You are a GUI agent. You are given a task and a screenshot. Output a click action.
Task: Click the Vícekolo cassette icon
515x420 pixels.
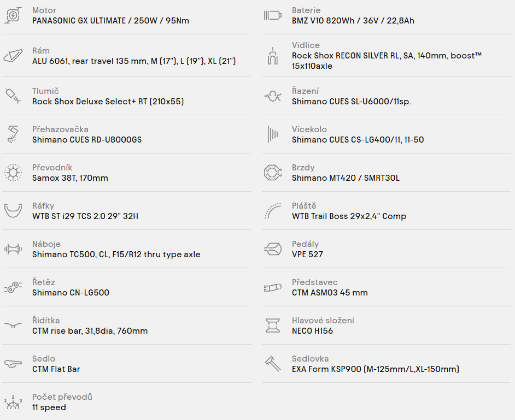tap(273, 134)
